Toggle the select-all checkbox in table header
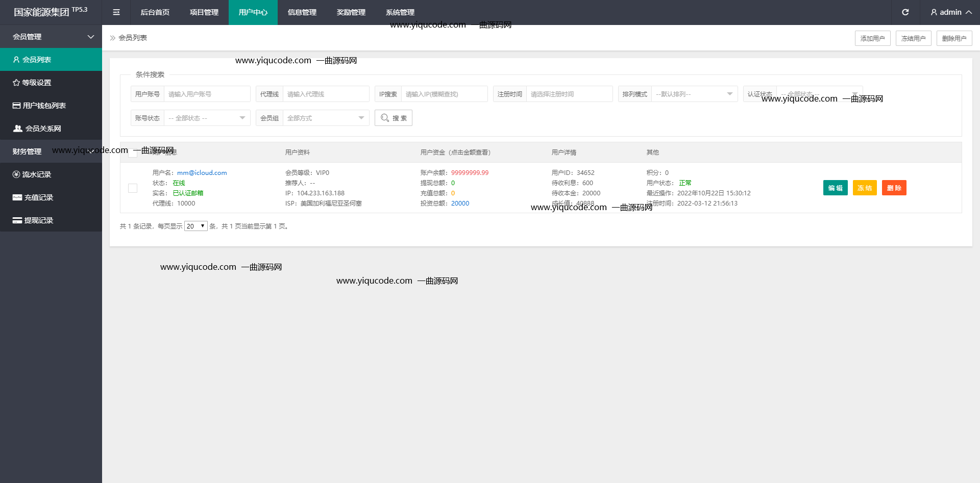 point(133,152)
